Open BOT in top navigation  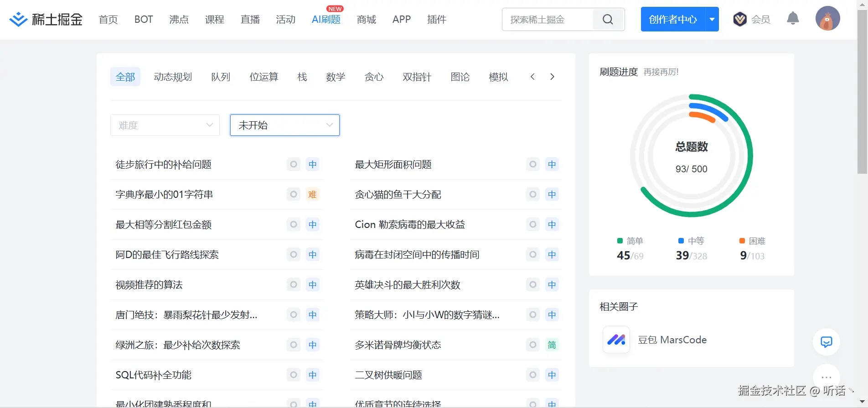tap(144, 19)
